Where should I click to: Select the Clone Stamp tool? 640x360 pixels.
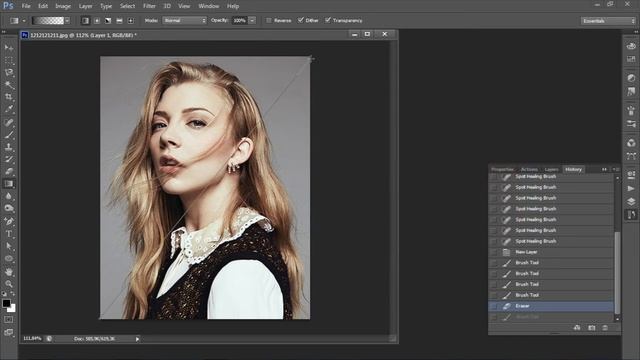pyautogui.click(x=9, y=147)
